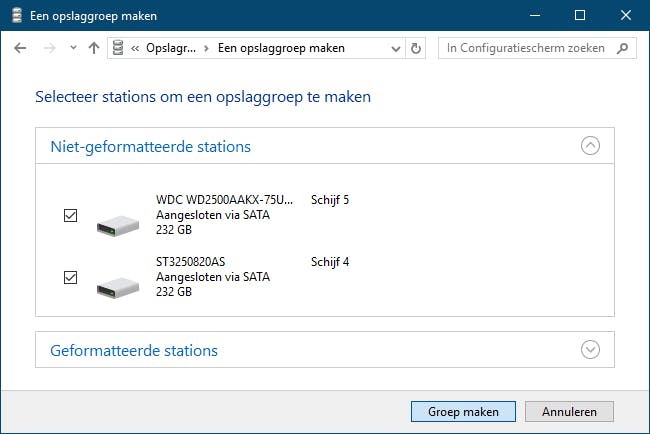650x434 pixels.
Task: Go back with the back arrow
Action: 21,48
